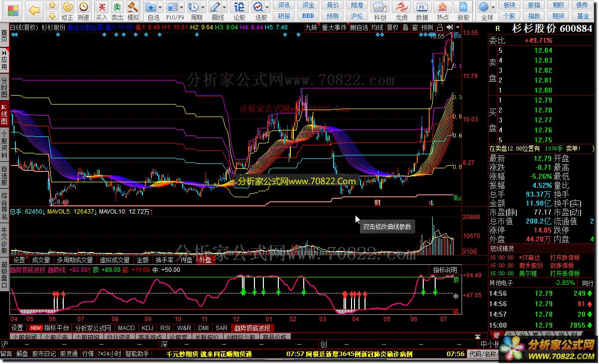
Task: Select the 换手率 turnover tab
Action: coord(164,260)
